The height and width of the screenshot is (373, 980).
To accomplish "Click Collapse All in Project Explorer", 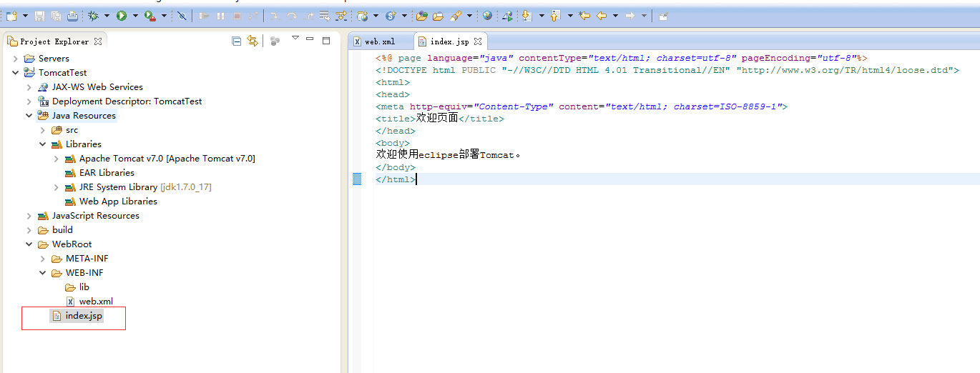I will tap(236, 41).
